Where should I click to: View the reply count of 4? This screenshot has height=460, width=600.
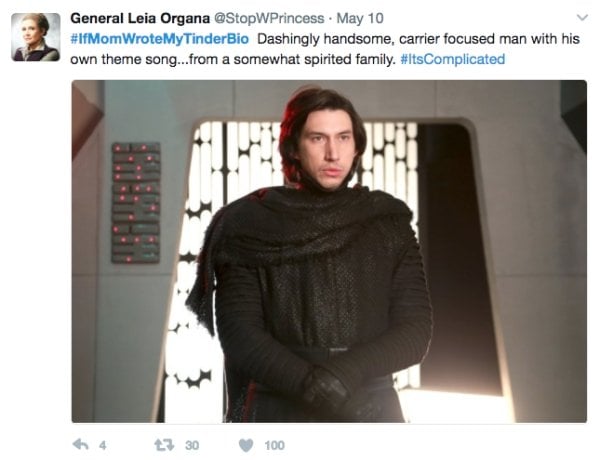tap(103, 445)
